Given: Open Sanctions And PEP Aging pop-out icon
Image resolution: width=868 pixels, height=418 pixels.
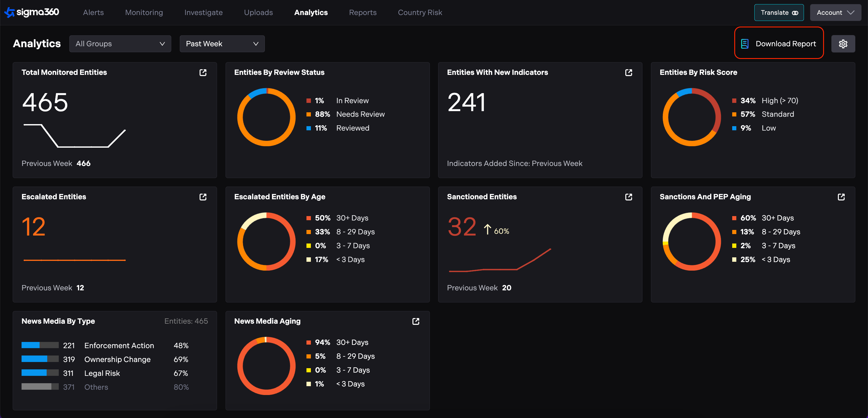Looking at the screenshot, I should tap(841, 197).
